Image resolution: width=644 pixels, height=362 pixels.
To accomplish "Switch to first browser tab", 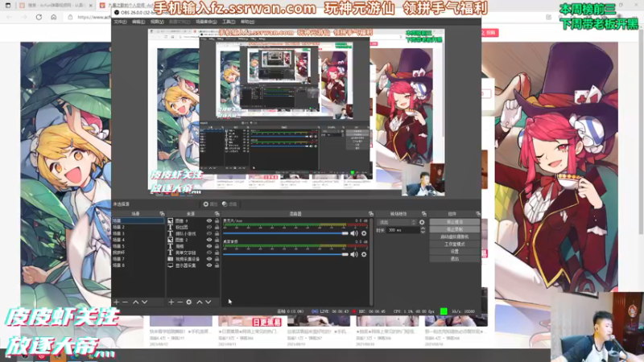I will (x=53, y=6).
